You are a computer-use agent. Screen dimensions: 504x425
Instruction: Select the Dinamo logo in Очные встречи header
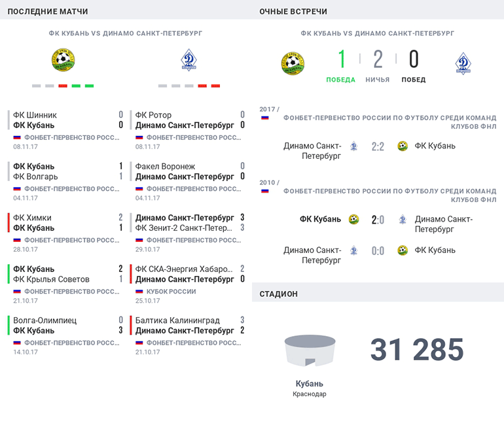tap(463, 63)
